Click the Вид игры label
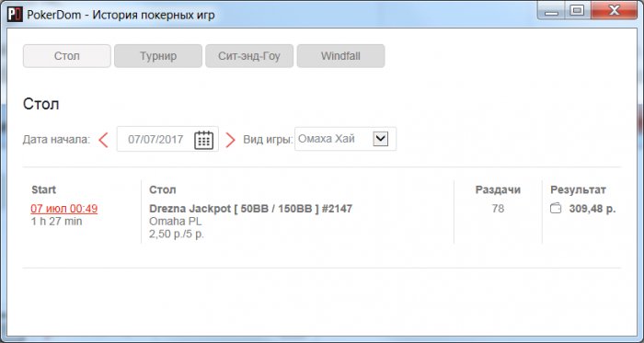 tap(268, 140)
